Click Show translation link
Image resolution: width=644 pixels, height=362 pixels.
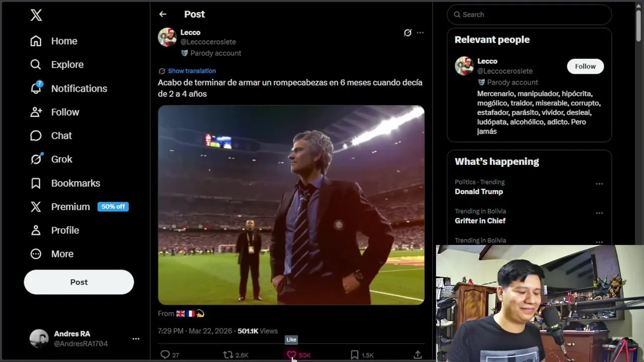tap(192, 71)
